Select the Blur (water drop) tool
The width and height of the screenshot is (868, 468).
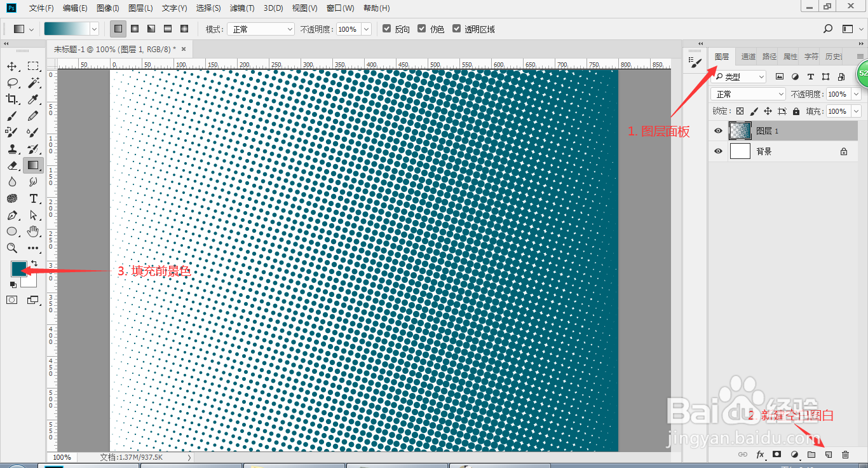pyautogui.click(x=12, y=182)
